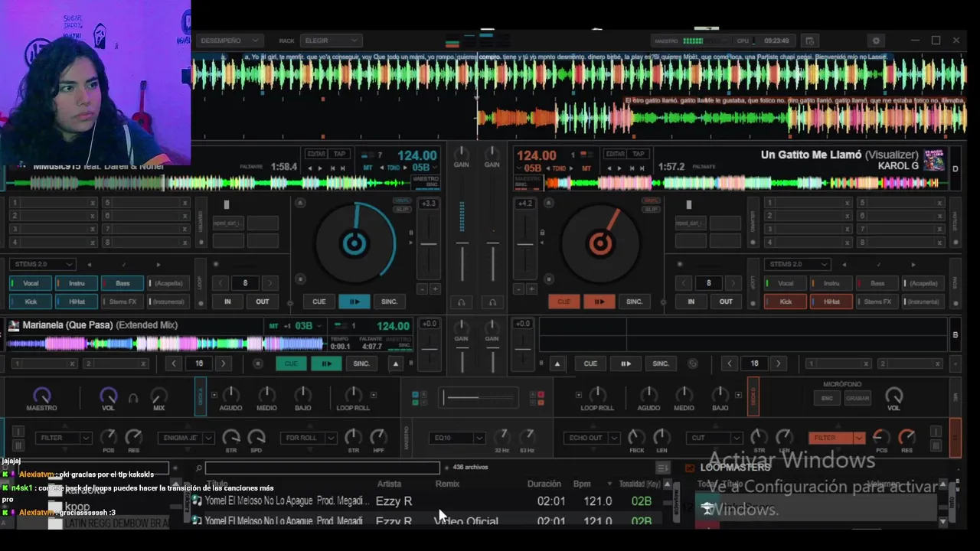Open left deck STEMS 2.0 pad dropdown
This screenshot has width=980, height=551.
(x=43, y=264)
